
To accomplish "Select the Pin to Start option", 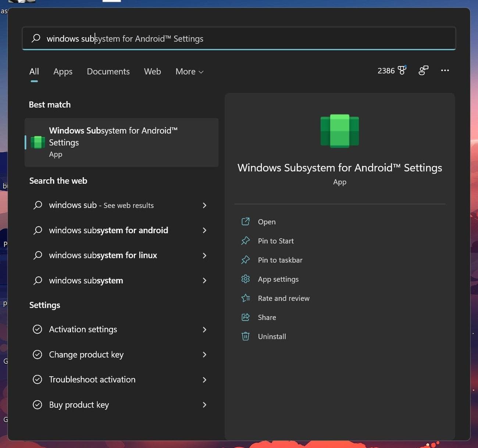I will (x=275, y=241).
